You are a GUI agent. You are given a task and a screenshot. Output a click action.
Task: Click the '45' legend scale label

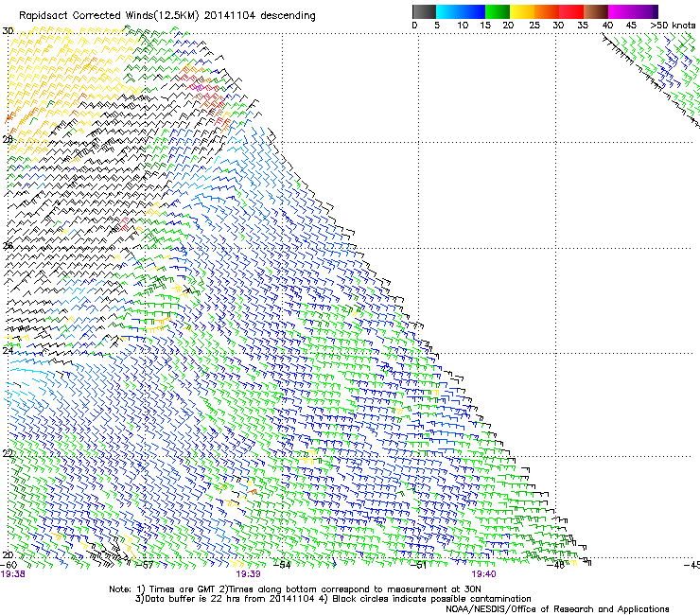631,26
